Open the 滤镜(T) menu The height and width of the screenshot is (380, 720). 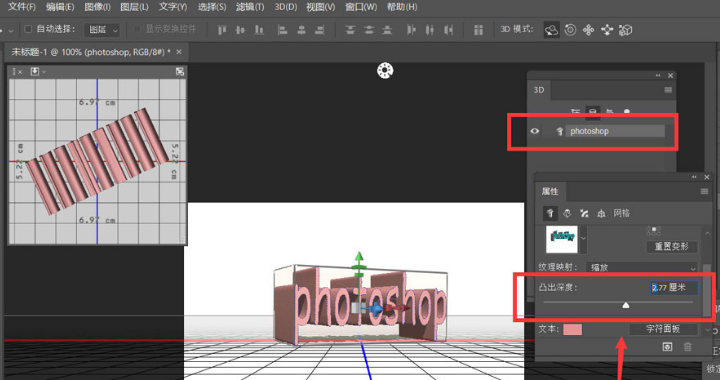[250, 7]
